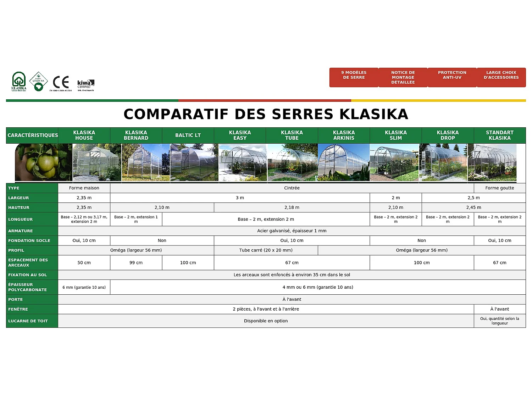Click the Made in Lithuania diamond badge
This screenshot has width=532, height=399.
point(38,81)
